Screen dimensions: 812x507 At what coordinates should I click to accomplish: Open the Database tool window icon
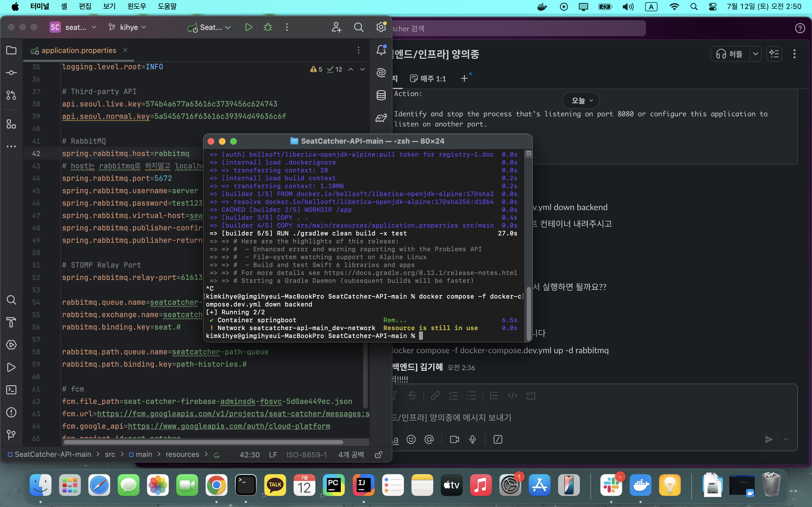coord(381,95)
